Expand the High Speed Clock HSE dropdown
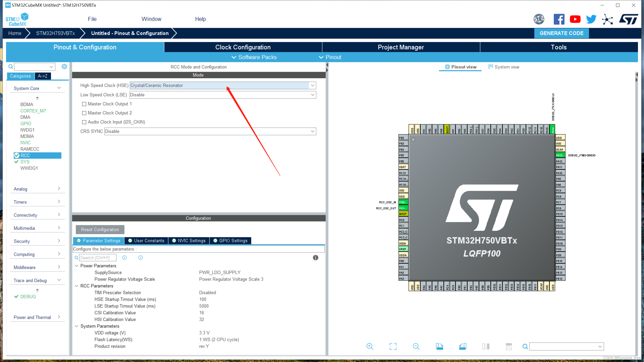644x362 pixels. click(312, 85)
